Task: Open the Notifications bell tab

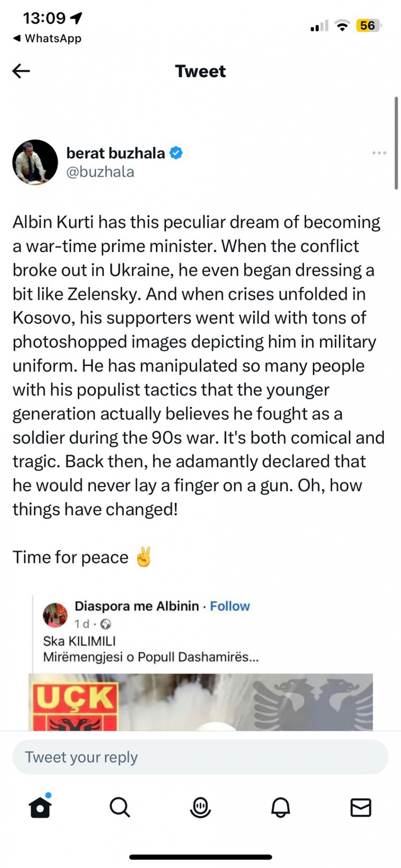Action: coord(281,807)
